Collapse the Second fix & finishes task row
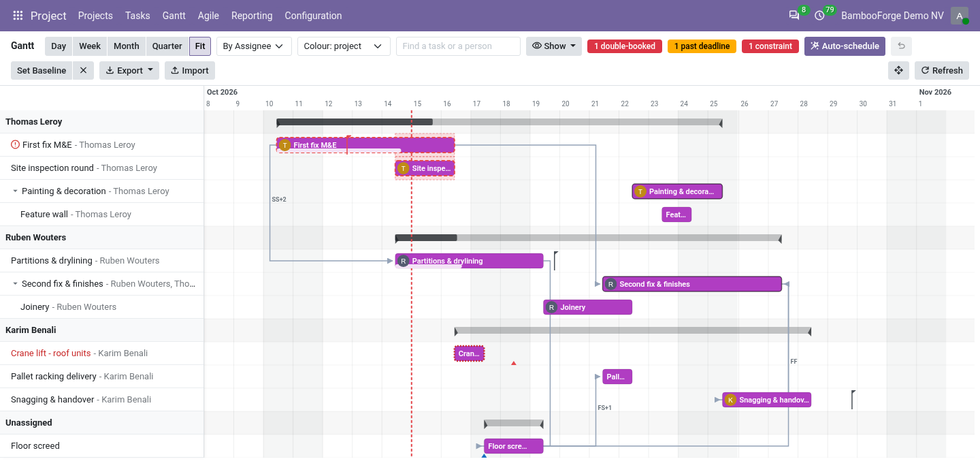Screen dimensions: 980x474 [x=15, y=284]
